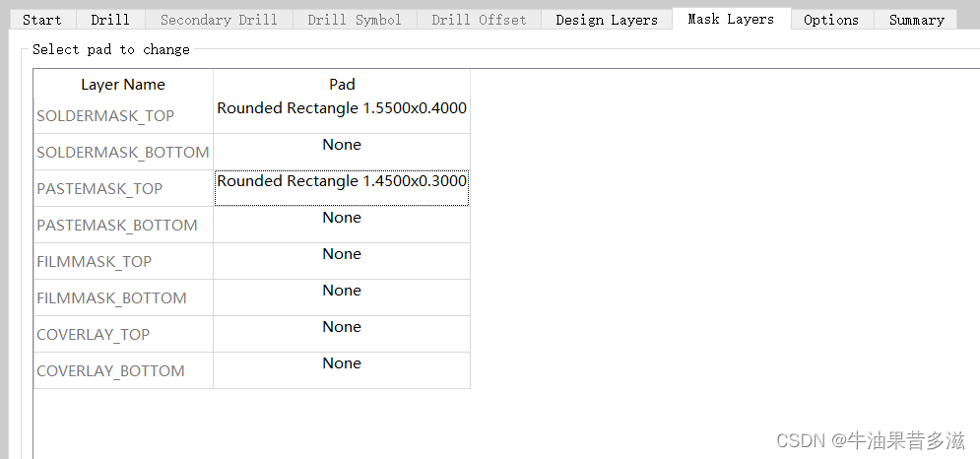This screenshot has height=459, width=980.
Task: Select the Mask Layers tab
Action: [730, 19]
